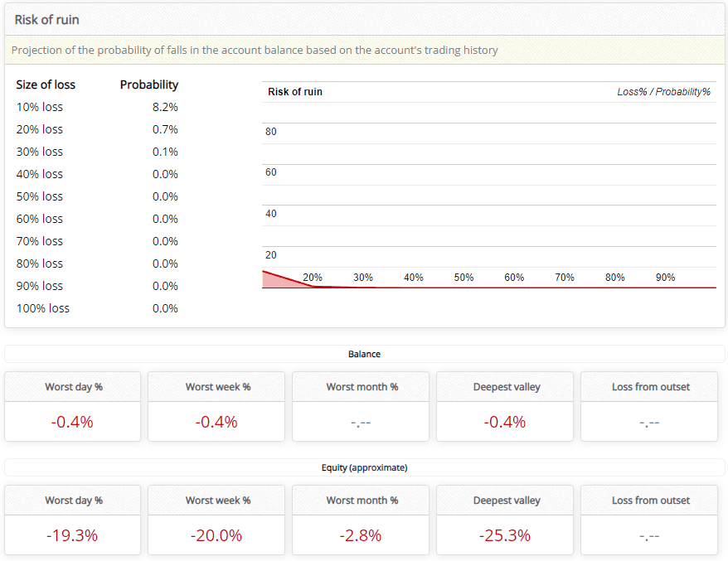Click the projection probability description text

tap(255, 50)
